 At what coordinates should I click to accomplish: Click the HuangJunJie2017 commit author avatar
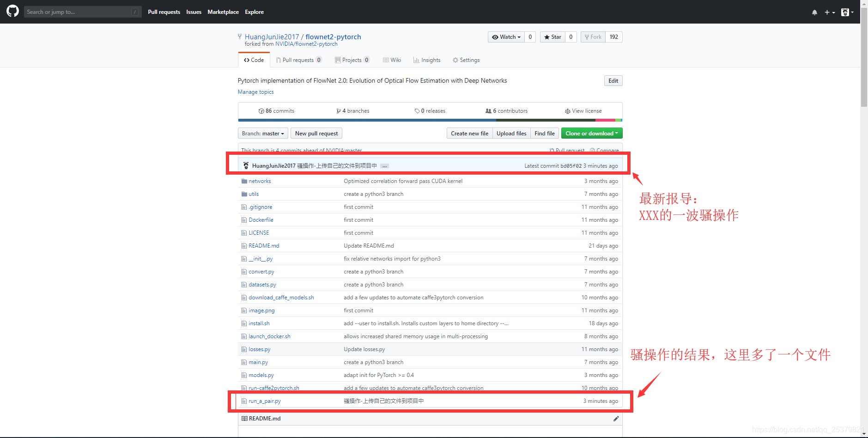(x=246, y=165)
